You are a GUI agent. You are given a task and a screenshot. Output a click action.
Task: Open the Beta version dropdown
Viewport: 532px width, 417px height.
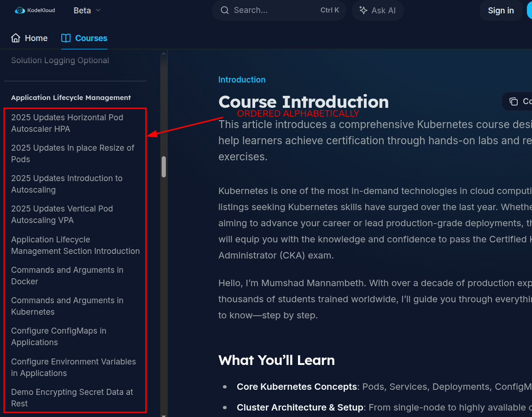point(87,11)
